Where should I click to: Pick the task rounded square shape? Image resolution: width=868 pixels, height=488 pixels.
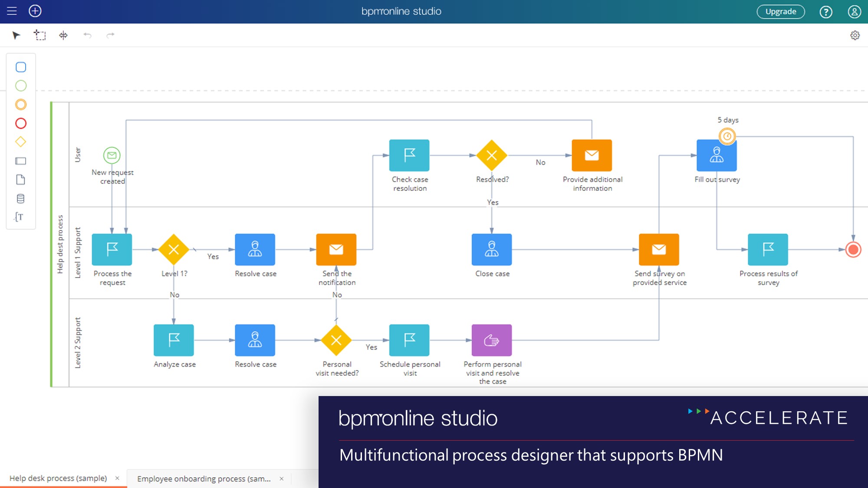click(21, 67)
